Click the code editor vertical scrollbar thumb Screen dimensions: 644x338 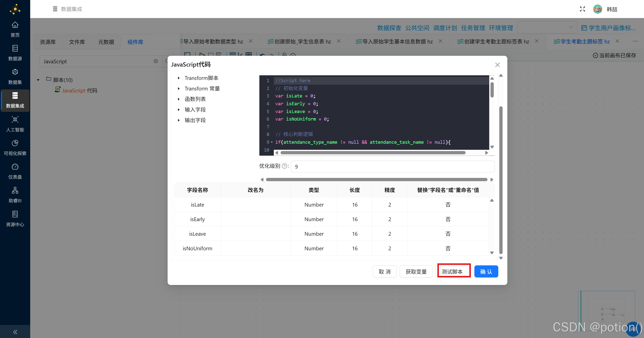tap(492, 90)
